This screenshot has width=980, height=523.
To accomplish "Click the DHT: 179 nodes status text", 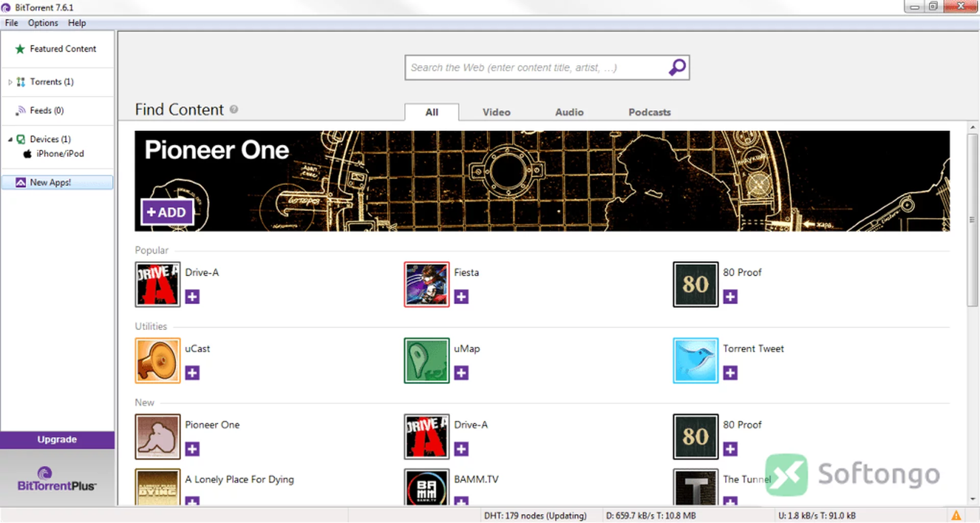I will pos(535,515).
